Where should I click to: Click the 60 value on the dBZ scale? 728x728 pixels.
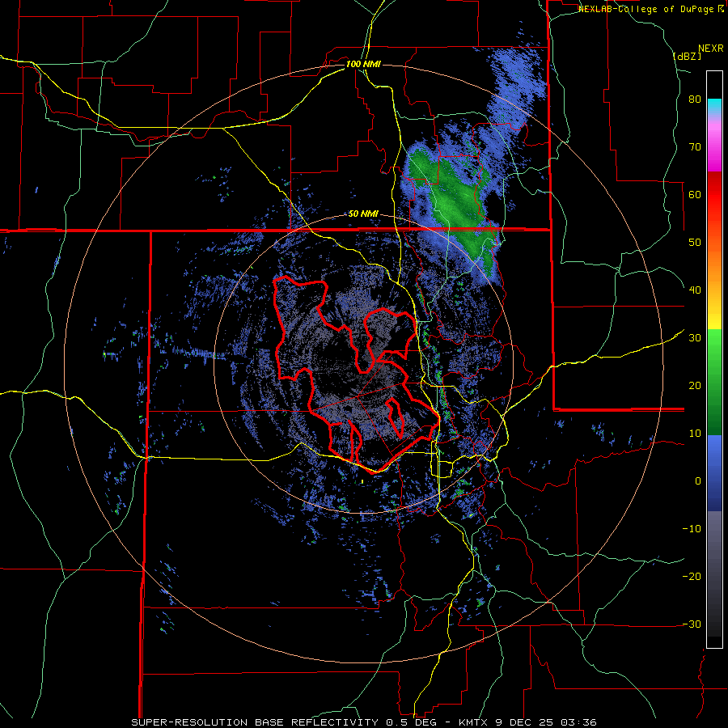pyautogui.click(x=695, y=194)
